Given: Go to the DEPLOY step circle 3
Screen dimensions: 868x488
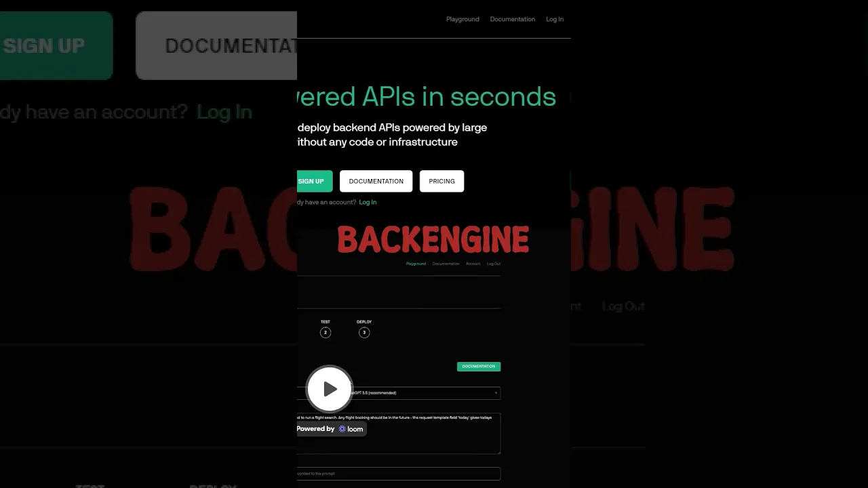Looking at the screenshot, I should (364, 332).
